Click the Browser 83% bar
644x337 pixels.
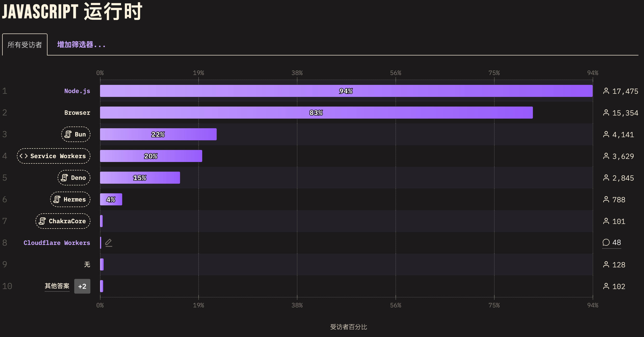click(316, 113)
